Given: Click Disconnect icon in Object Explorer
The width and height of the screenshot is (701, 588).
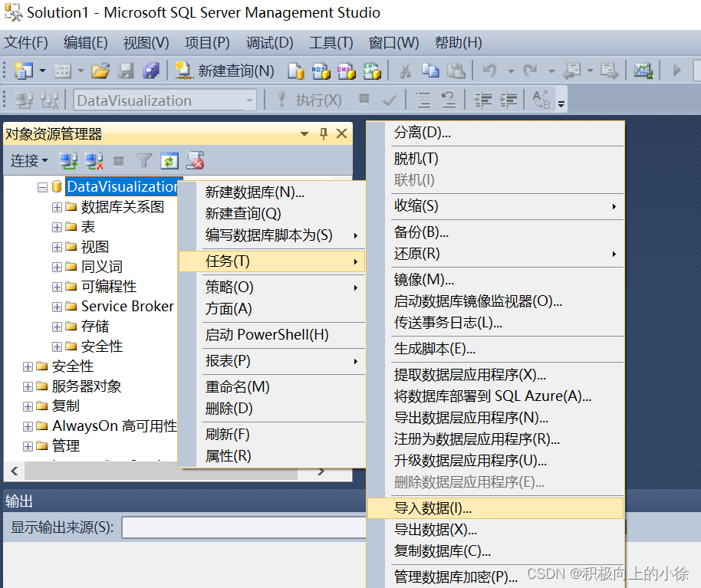Looking at the screenshot, I should 94,161.
